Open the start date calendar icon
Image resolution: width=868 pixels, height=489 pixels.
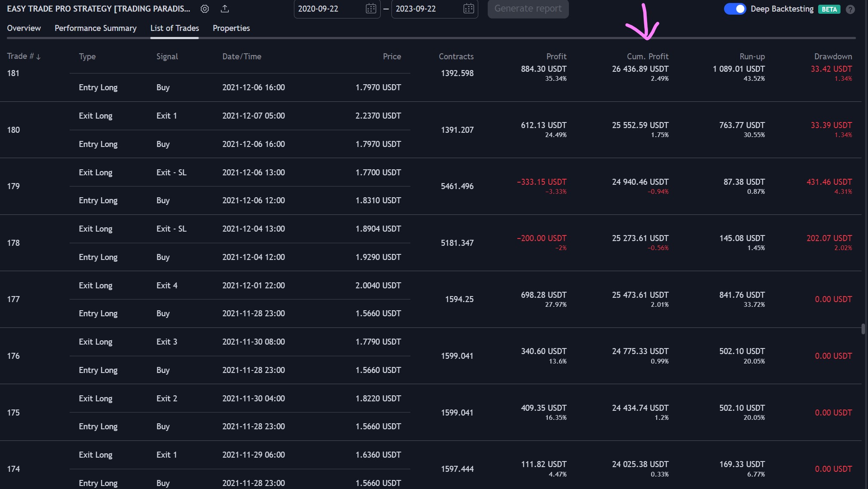pyautogui.click(x=370, y=9)
